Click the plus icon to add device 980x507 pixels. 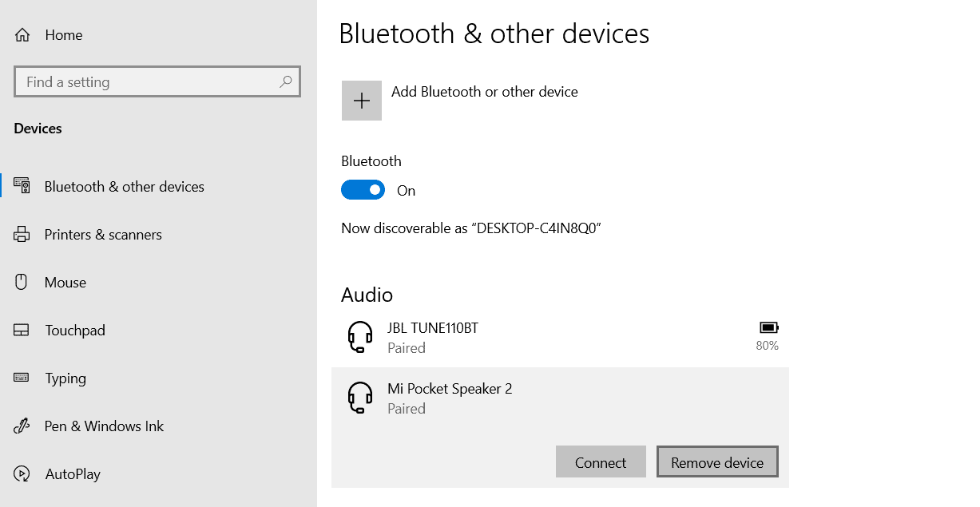click(362, 101)
